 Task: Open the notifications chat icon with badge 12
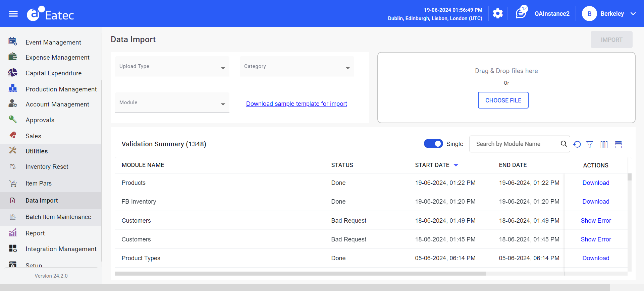(521, 13)
